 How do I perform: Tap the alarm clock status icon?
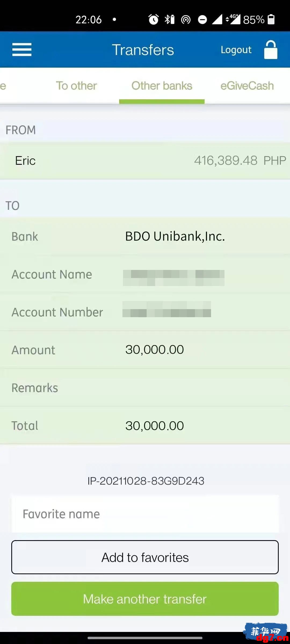point(154,19)
